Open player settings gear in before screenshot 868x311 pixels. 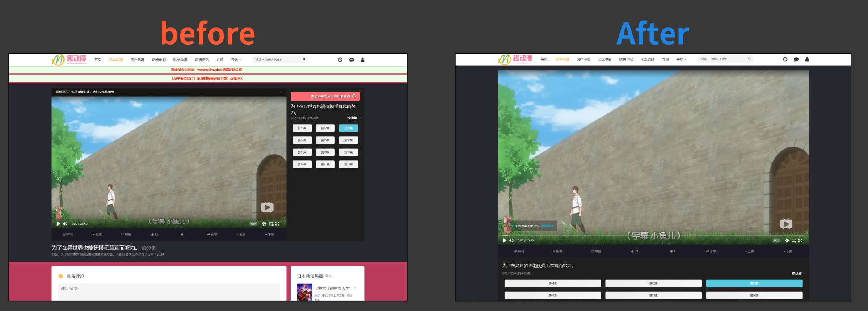point(264,223)
